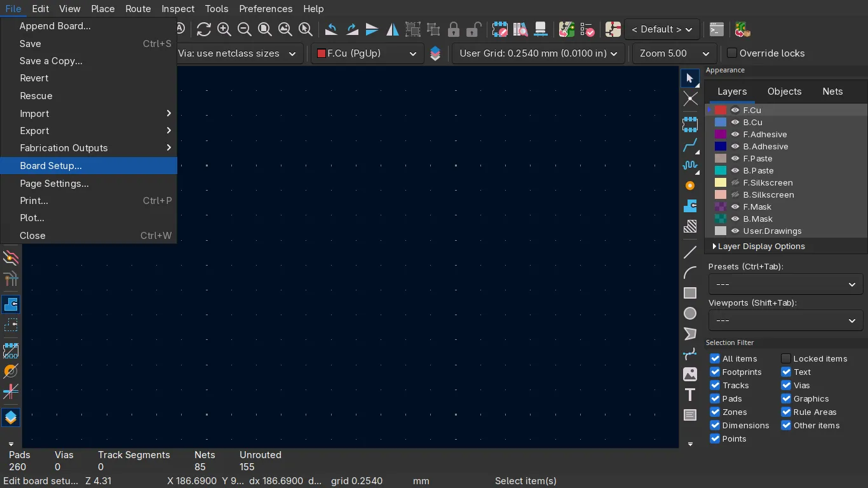Select the User.Drawings layer row
The height and width of the screenshot is (488, 868).
786,231
